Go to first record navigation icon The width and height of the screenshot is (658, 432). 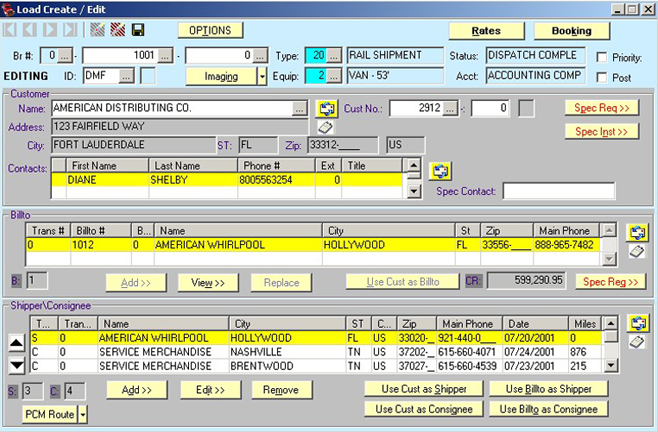10,30
